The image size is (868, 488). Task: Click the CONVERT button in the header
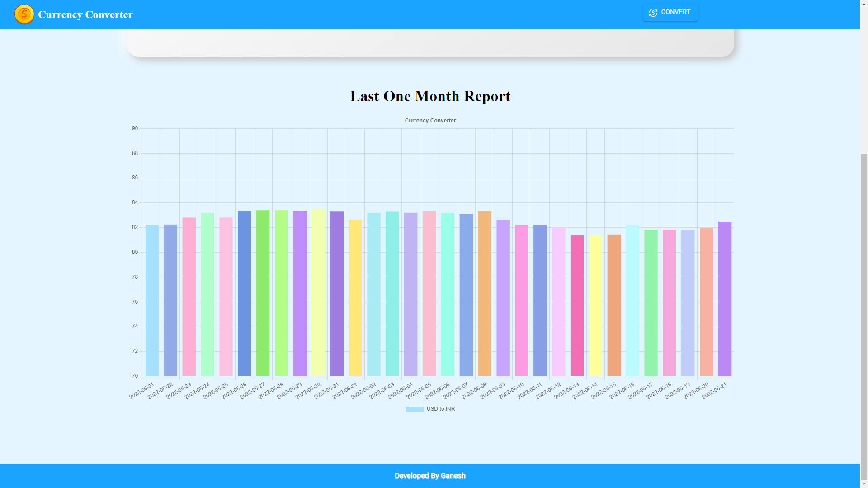coord(670,12)
